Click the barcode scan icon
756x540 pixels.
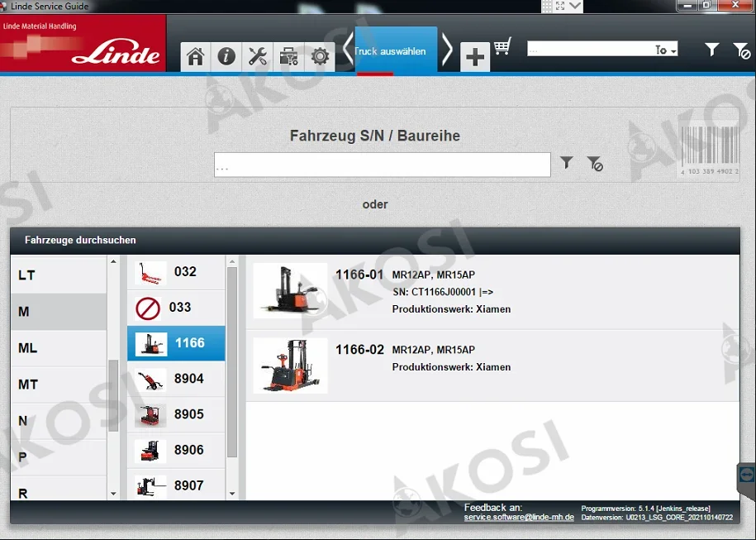coord(709,150)
